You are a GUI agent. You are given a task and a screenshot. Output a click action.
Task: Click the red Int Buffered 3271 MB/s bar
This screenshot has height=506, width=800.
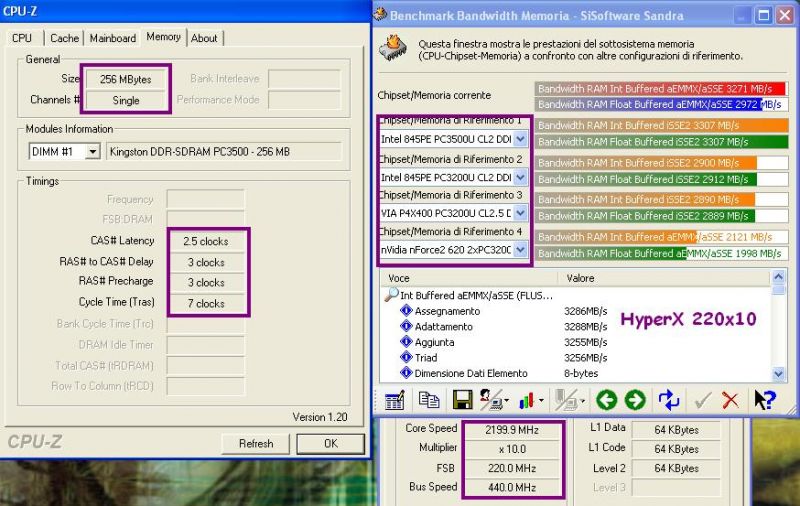(x=660, y=89)
